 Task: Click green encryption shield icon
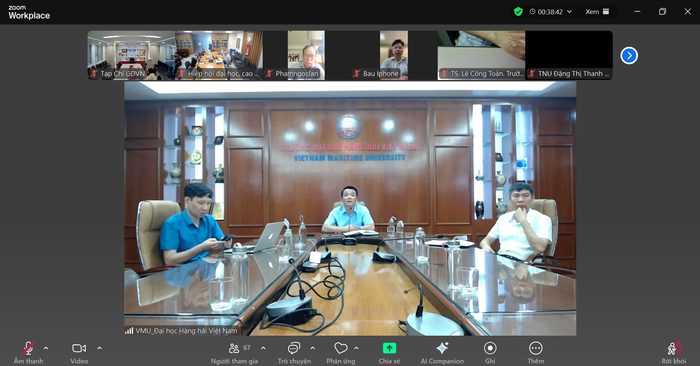[518, 12]
